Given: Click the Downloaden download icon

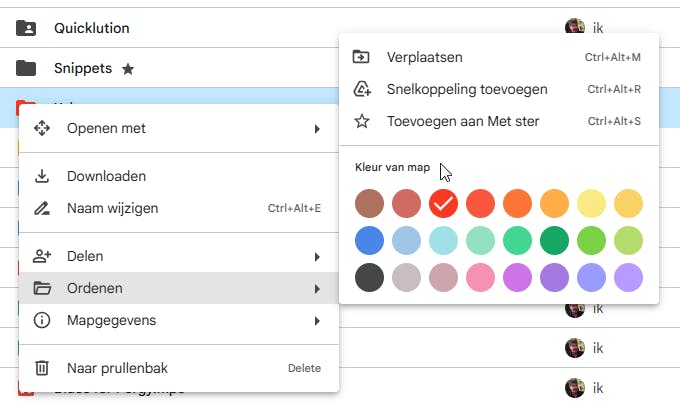Looking at the screenshot, I should click(x=42, y=176).
